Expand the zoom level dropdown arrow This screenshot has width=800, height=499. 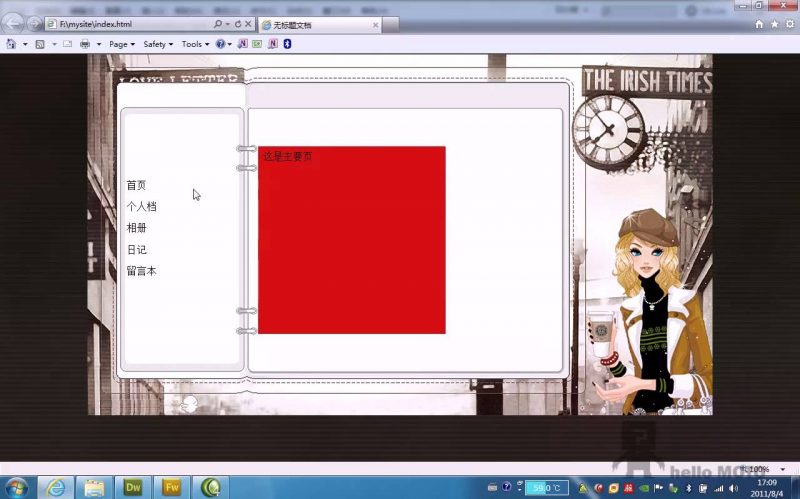(x=782, y=469)
